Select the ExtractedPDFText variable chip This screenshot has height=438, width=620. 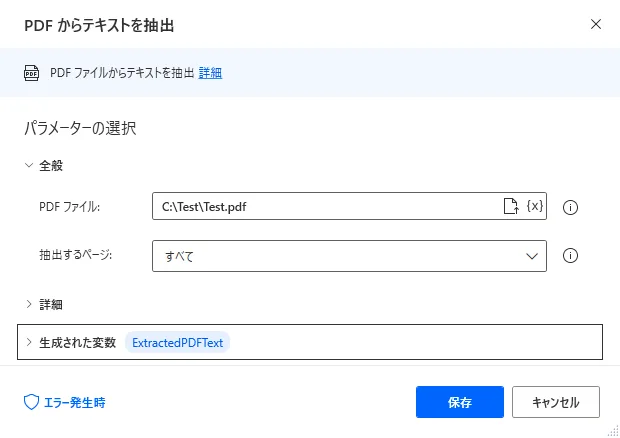click(178, 342)
